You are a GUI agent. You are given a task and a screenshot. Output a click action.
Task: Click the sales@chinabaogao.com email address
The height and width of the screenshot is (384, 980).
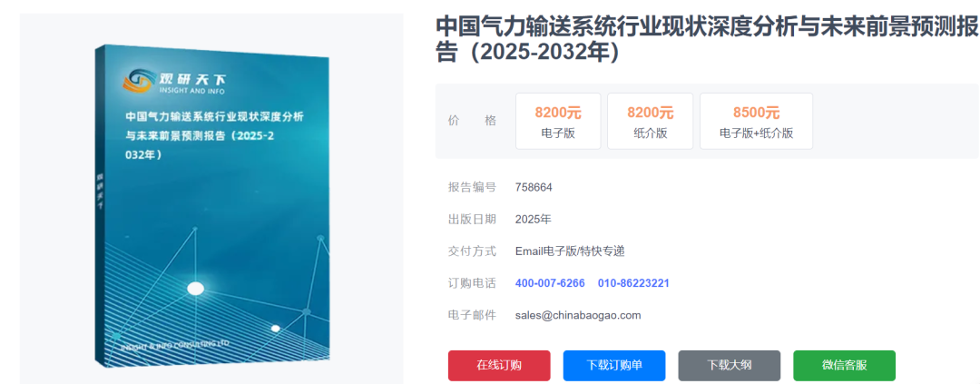pyautogui.click(x=578, y=315)
